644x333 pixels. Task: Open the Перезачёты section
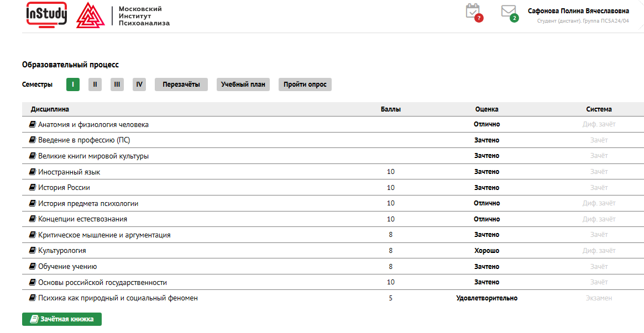click(181, 84)
